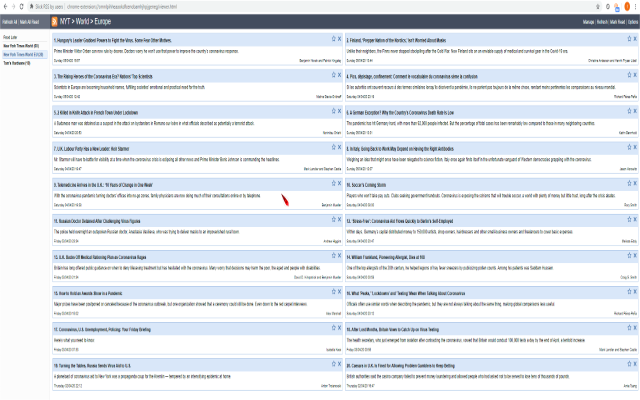
Task: Click the address bar URL field
Action: 310,7
